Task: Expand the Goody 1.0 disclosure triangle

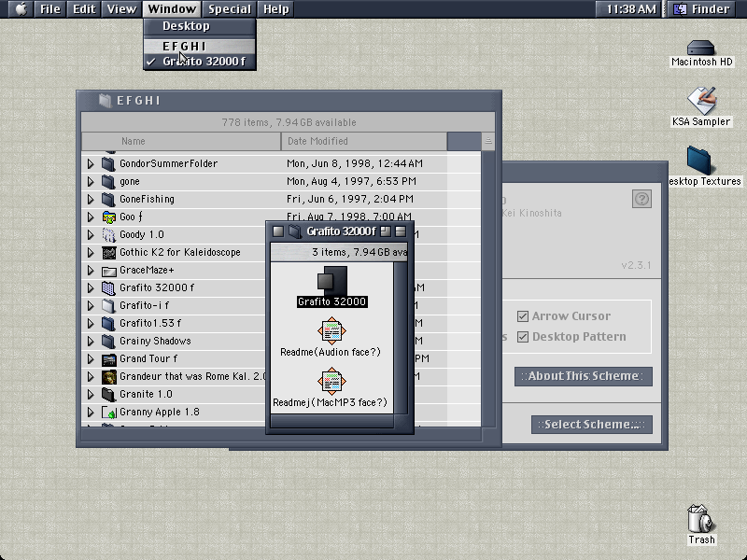Action: tap(91, 235)
